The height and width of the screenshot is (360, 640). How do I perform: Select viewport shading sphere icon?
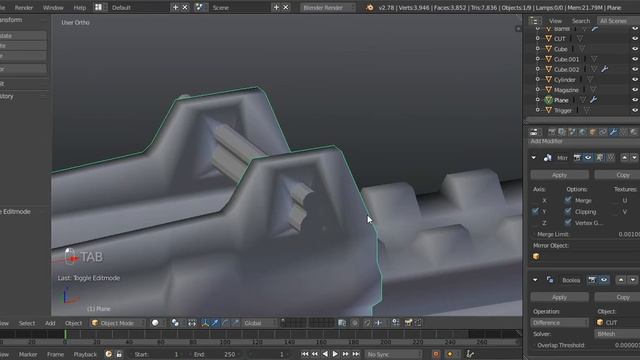155,323
